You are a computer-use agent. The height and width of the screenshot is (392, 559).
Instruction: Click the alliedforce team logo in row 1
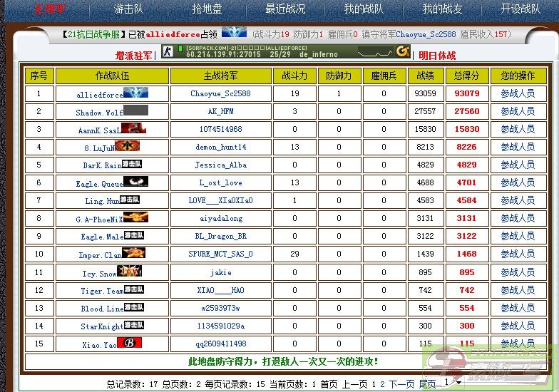135,93
